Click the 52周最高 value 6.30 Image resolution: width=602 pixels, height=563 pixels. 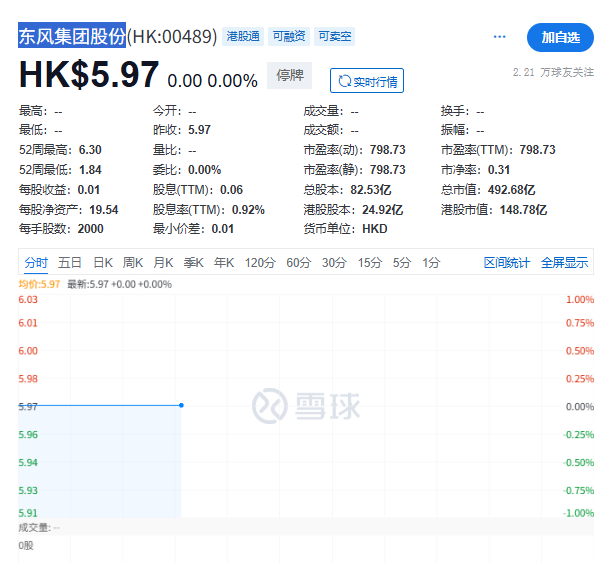tap(90, 150)
